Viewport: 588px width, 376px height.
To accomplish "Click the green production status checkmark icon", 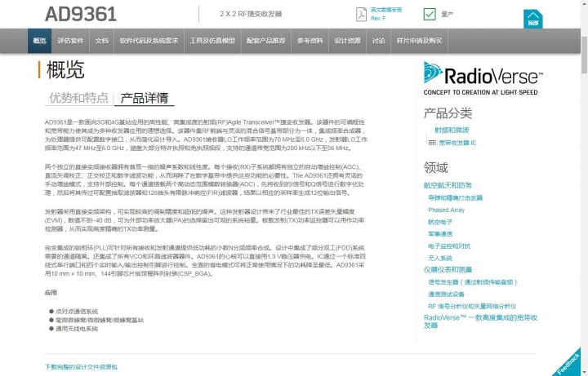I will 430,14.
